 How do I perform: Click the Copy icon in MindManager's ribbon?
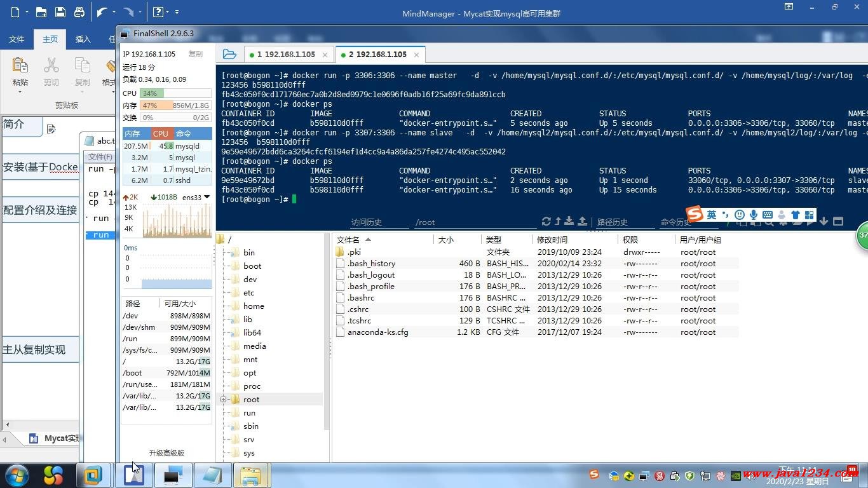pyautogui.click(x=83, y=65)
